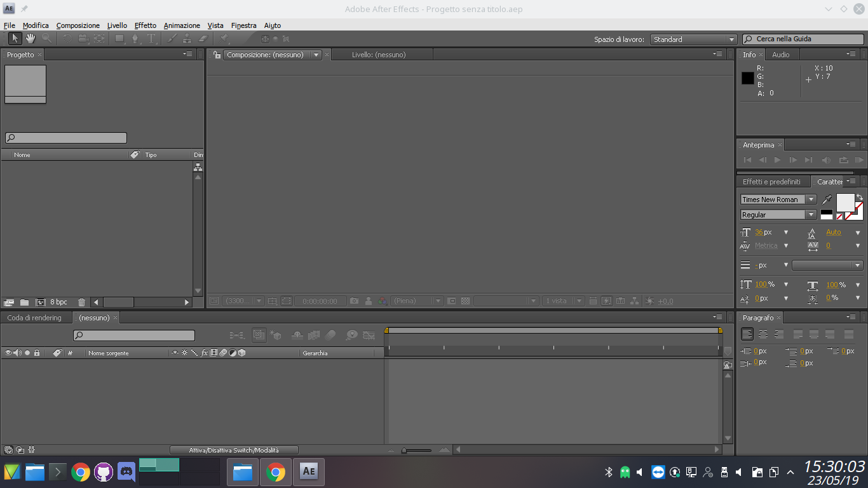Click the Attiva/Disattiva Switch/Modalità button
Screen dimensions: 868x488
(234, 450)
